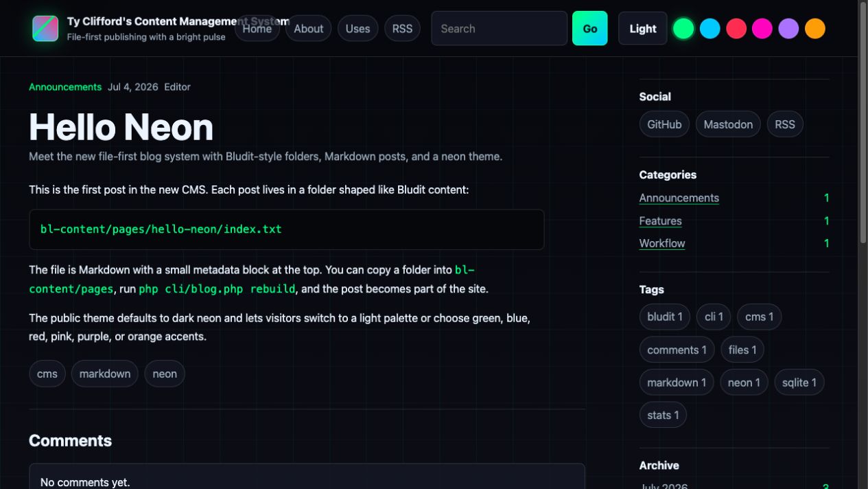
Task: Select the bludit 1 tag
Action: tap(665, 317)
